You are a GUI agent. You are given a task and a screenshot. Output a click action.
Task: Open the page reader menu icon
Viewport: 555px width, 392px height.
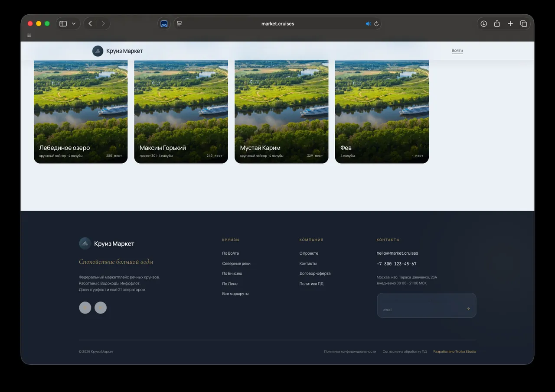pos(179,23)
